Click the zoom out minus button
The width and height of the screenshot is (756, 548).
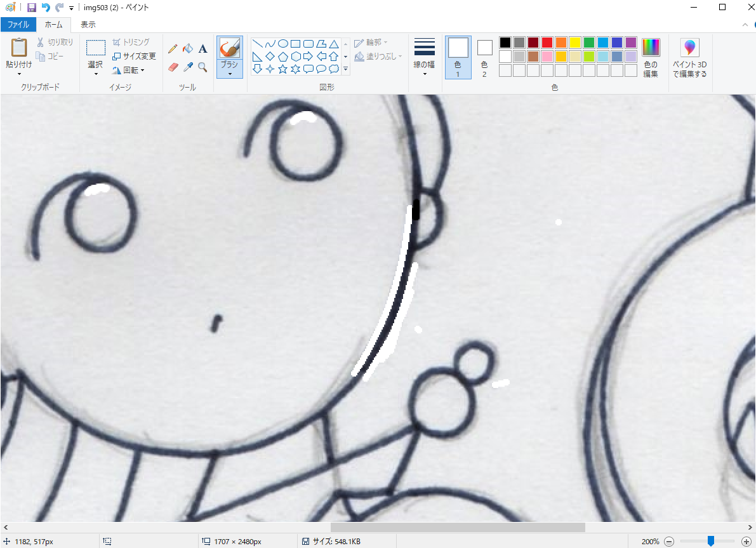point(669,541)
